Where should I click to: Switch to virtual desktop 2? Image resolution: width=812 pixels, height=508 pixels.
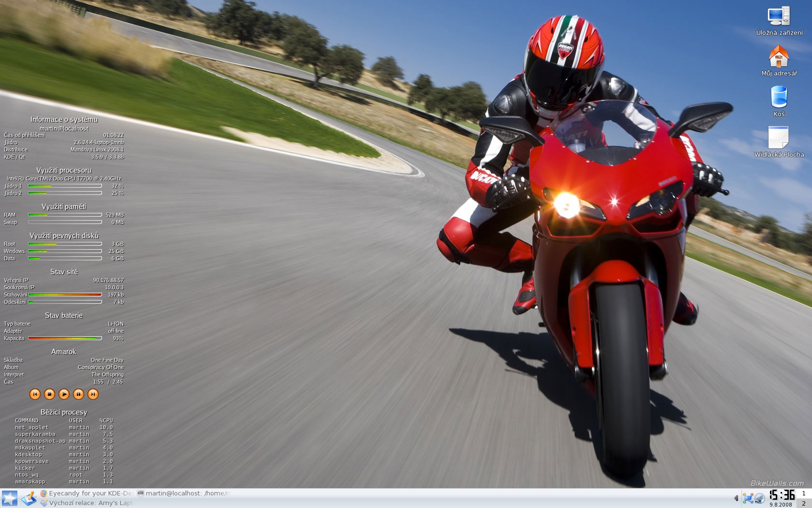(804, 503)
